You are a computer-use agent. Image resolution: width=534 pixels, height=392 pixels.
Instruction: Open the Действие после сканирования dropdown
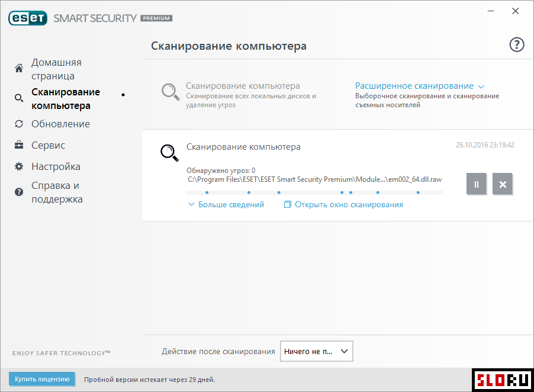[x=316, y=351]
